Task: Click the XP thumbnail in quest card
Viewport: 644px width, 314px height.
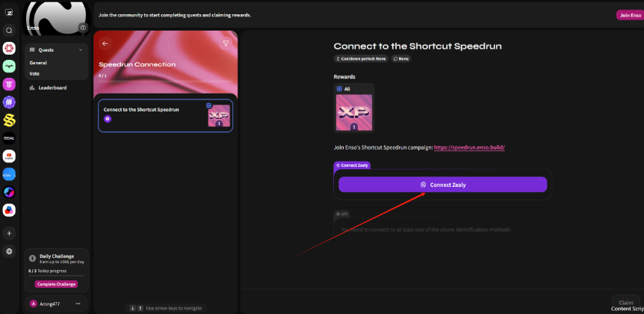Action: tap(219, 115)
